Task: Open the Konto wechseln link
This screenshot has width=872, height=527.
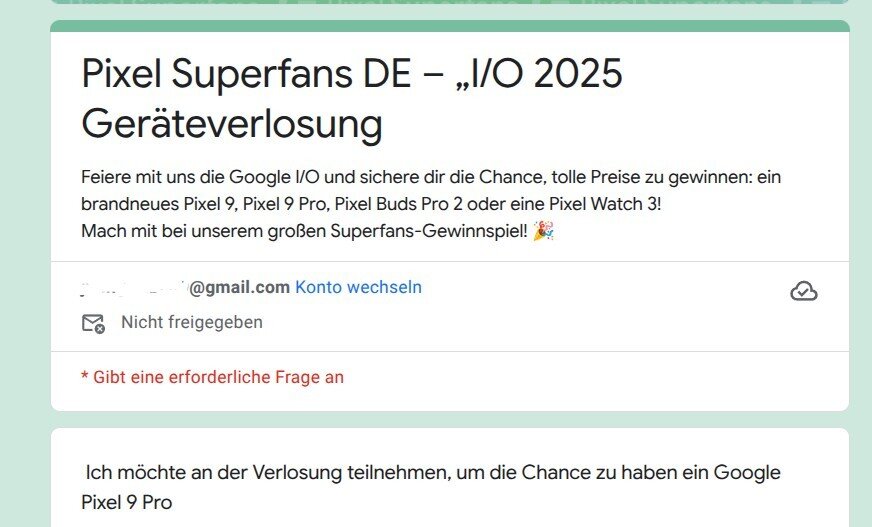Action: 358,287
